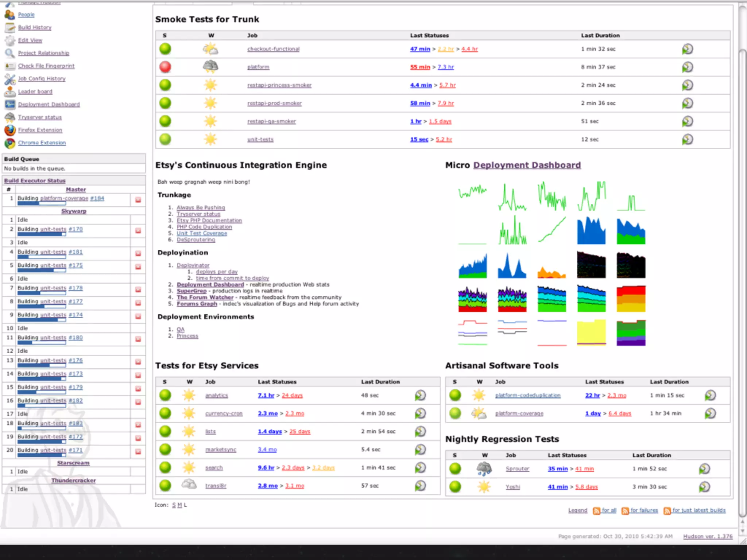This screenshot has width=747, height=560.
Task: Select small icon size S
Action: tap(174, 505)
